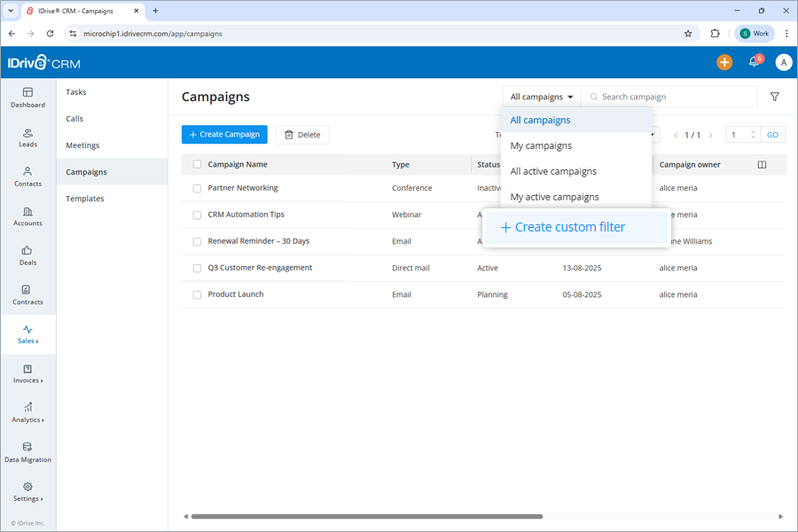Image resolution: width=798 pixels, height=532 pixels.
Task: Select the Product Launch campaign checkbox
Action: coord(196,294)
